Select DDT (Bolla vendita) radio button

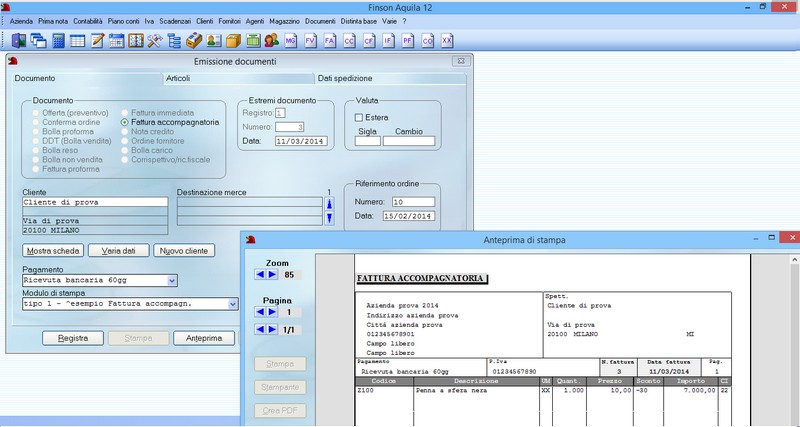tap(36, 141)
